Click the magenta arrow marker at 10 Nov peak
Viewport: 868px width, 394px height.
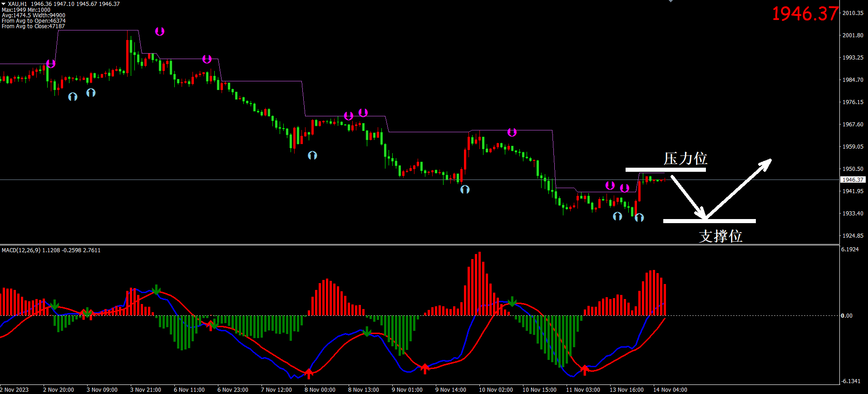pos(512,132)
